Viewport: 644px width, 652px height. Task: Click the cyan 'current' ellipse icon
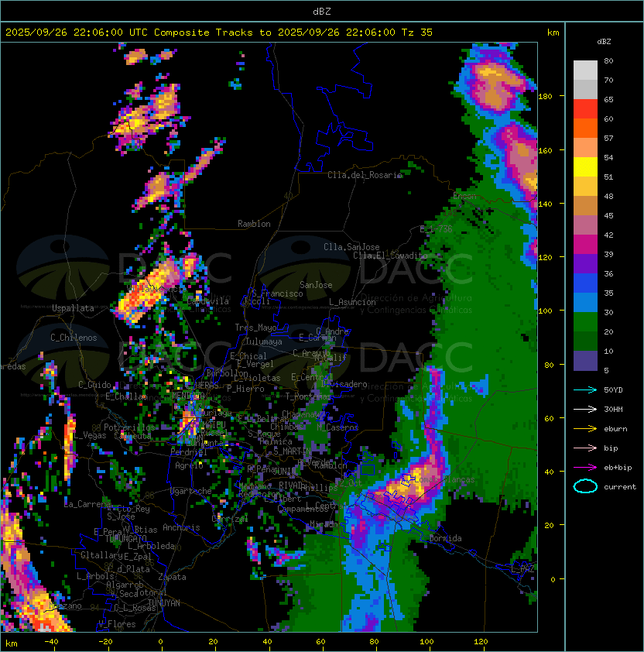coord(585,486)
